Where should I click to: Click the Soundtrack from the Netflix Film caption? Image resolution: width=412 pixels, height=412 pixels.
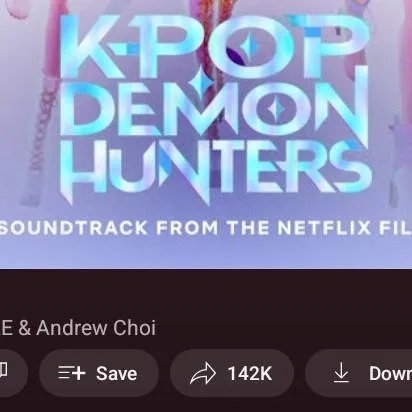(206, 228)
